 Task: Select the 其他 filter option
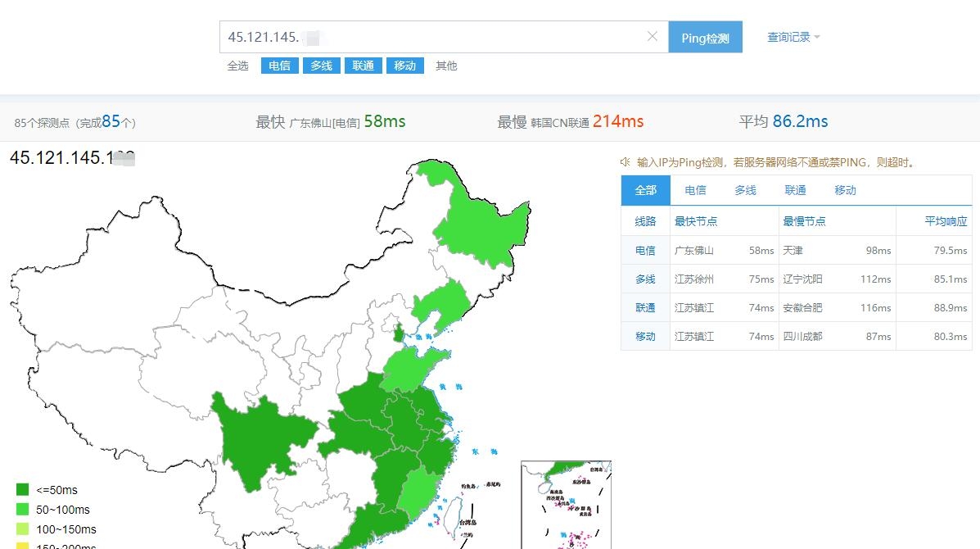(445, 66)
